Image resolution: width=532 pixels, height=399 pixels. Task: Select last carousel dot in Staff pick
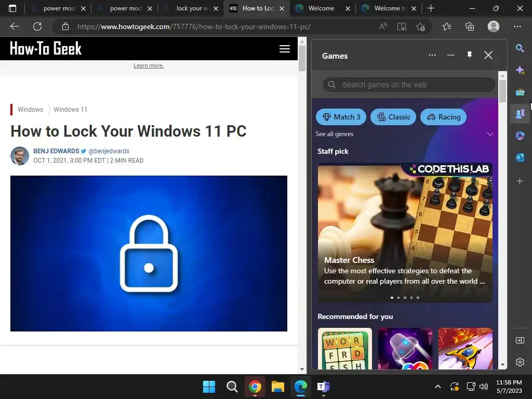point(418,298)
